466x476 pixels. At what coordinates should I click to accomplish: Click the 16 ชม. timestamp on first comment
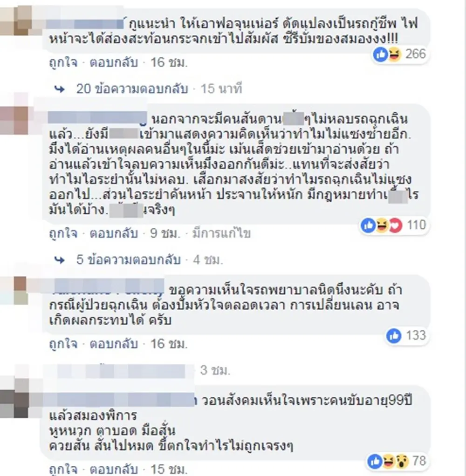(169, 63)
